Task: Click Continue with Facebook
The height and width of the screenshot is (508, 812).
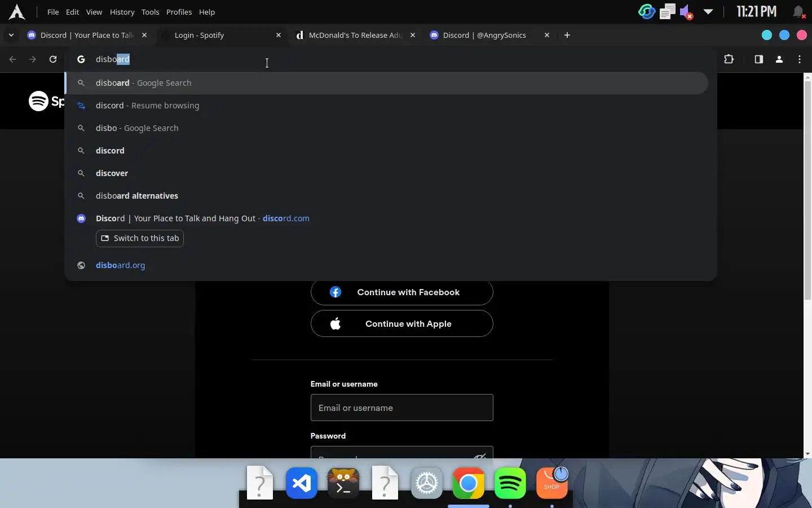Action: point(402,292)
